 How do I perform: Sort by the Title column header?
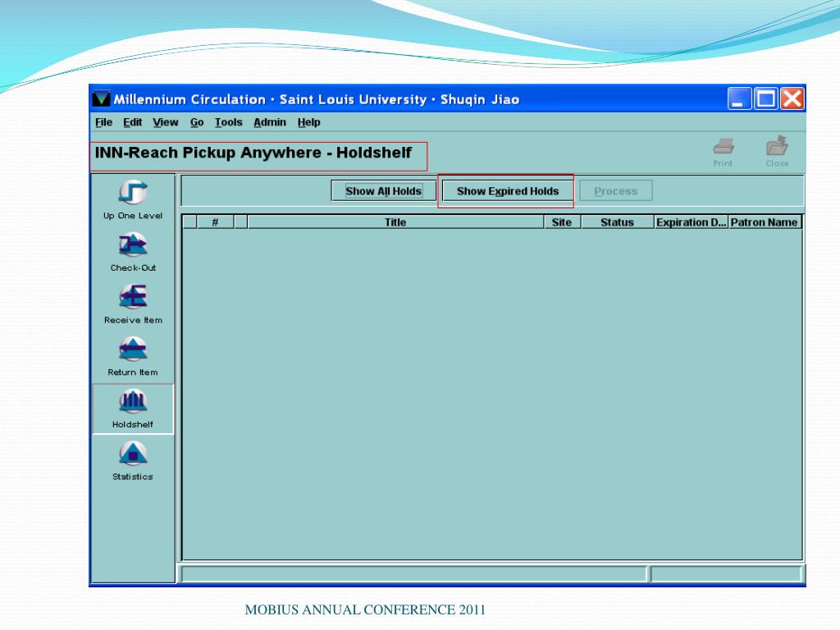pos(395,222)
